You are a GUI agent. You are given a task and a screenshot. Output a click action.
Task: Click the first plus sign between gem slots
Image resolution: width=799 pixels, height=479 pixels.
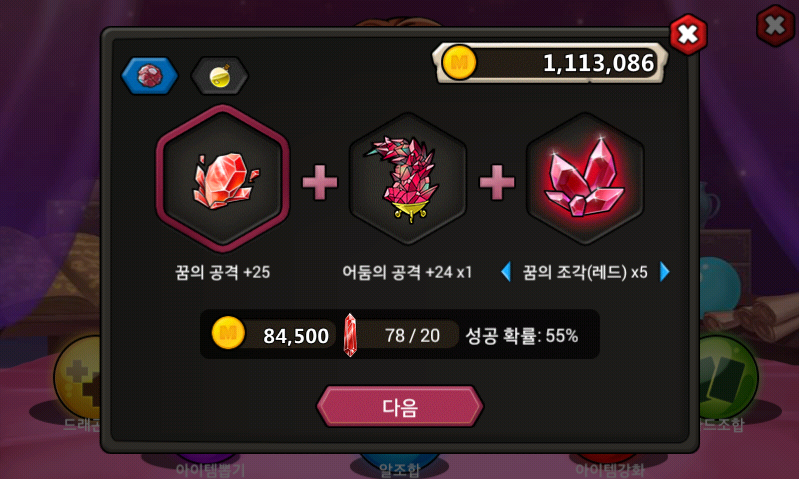pyautogui.click(x=319, y=181)
